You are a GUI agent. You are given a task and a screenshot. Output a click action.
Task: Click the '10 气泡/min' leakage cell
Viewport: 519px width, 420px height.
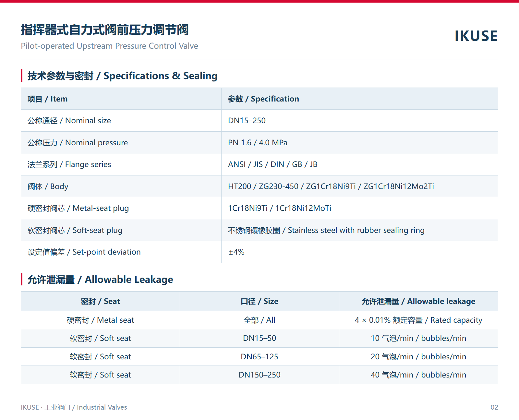tap(418, 338)
